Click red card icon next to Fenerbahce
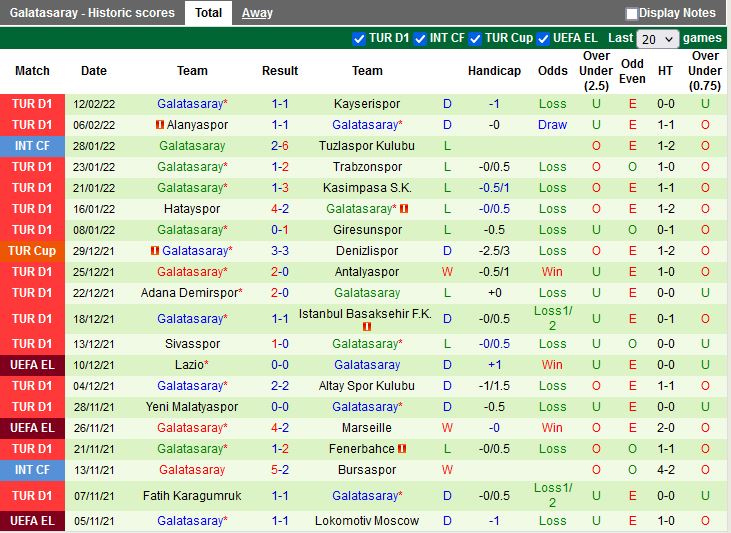 pos(402,449)
